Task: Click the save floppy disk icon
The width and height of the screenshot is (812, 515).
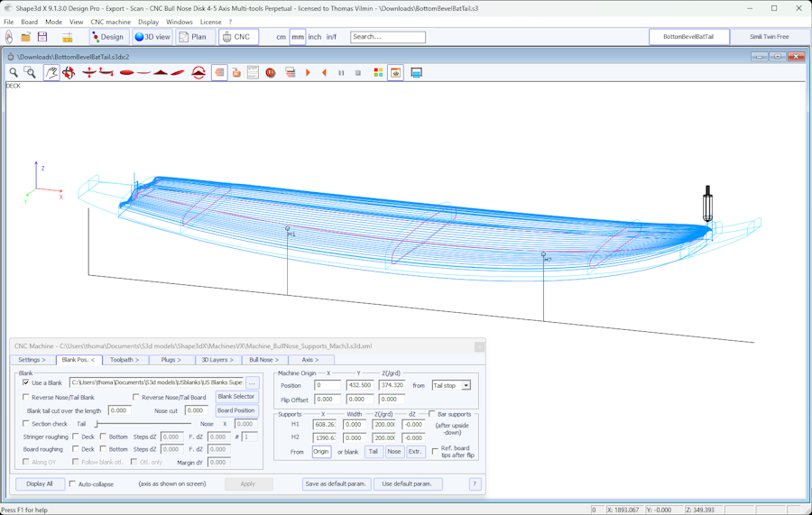Action: pyautogui.click(x=42, y=37)
